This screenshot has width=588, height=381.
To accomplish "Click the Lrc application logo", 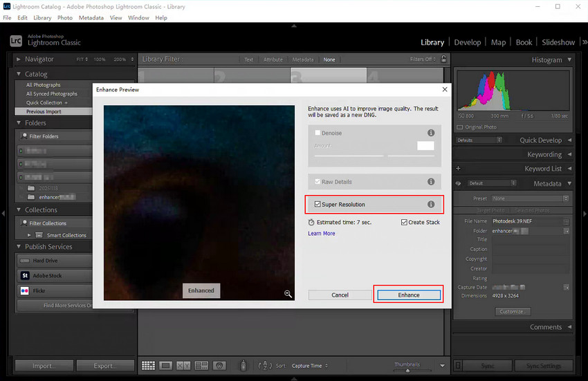I will pyautogui.click(x=16, y=41).
